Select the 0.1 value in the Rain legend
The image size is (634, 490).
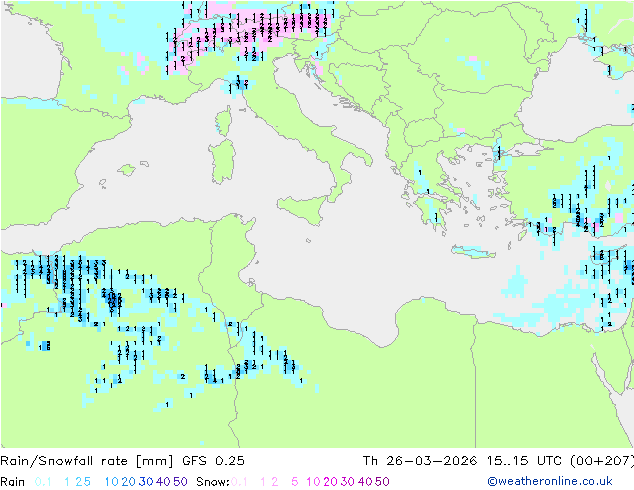[x=43, y=482]
